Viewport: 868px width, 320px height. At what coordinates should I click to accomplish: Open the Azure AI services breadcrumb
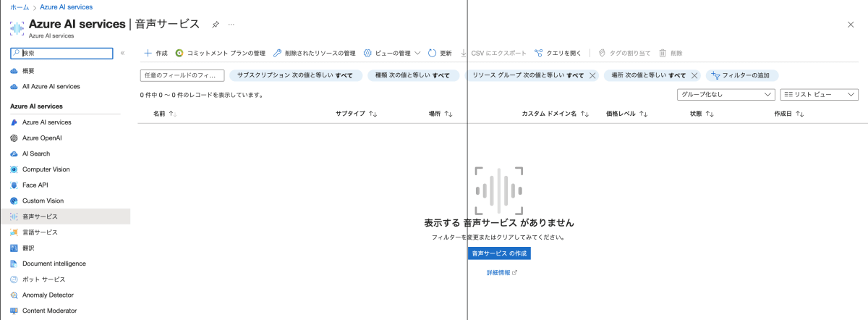click(x=66, y=7)
